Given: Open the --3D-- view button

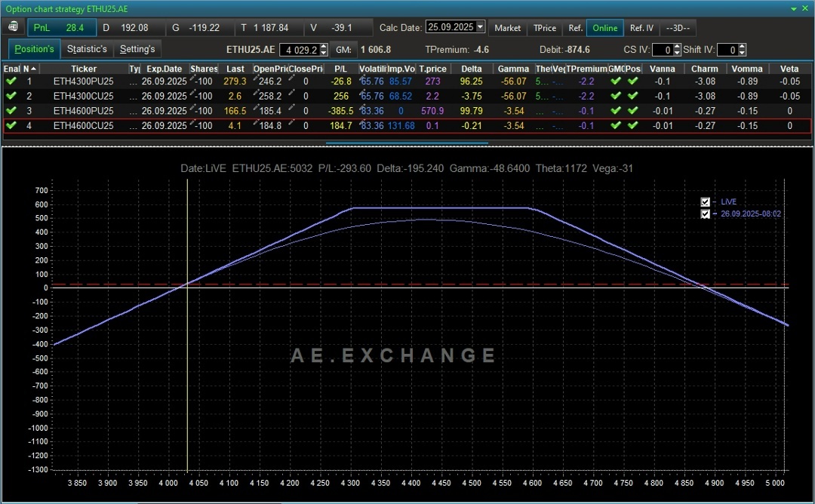Looking at the screenshot, I should 678,28.
